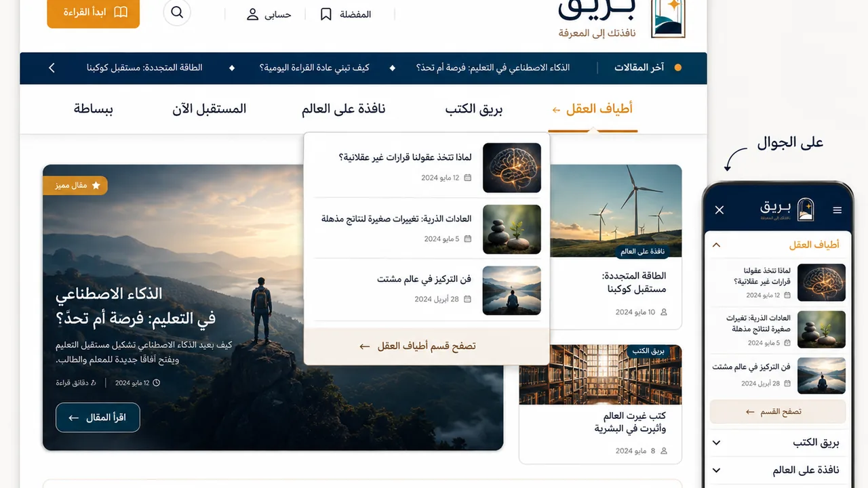
Task: Click reading-time icon next to دقائق قراءة
Action: coord(94,383)
